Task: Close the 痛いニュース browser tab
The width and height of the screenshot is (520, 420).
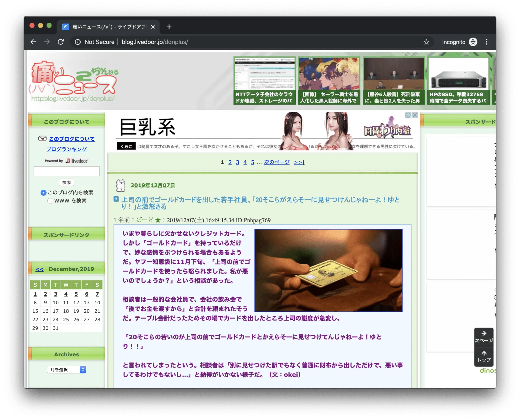Action: pyautogui.click(x=153, y=27)
